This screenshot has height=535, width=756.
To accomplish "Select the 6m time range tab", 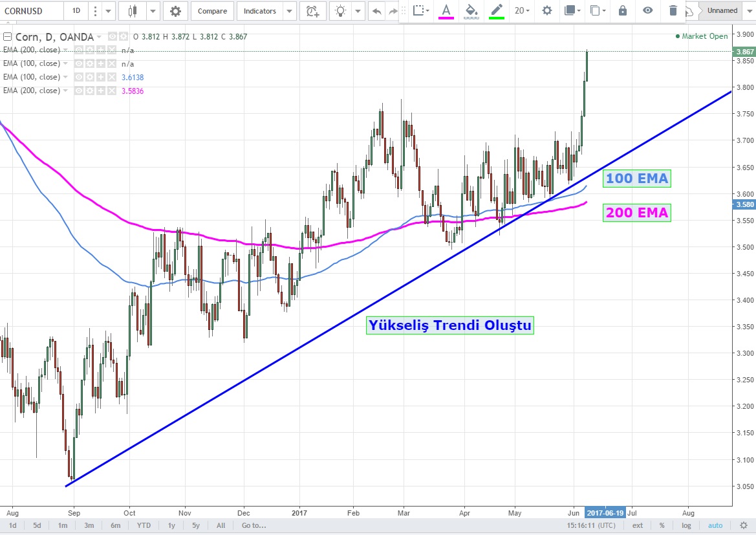I will tap(115, 525).
